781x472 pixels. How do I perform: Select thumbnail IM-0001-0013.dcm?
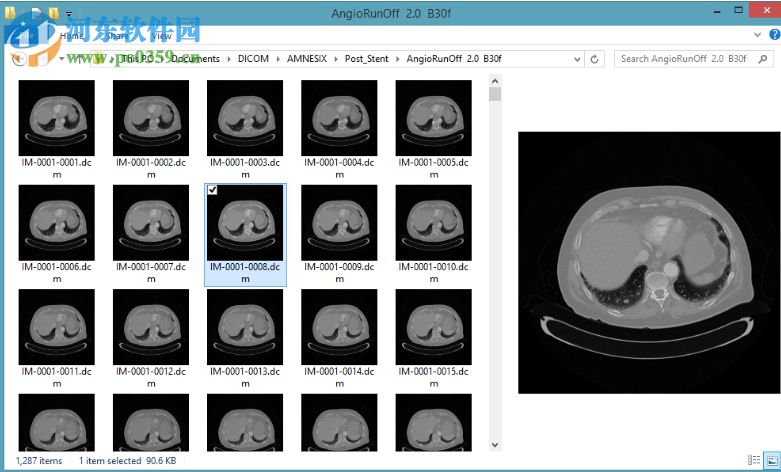[x=245, y=327]
